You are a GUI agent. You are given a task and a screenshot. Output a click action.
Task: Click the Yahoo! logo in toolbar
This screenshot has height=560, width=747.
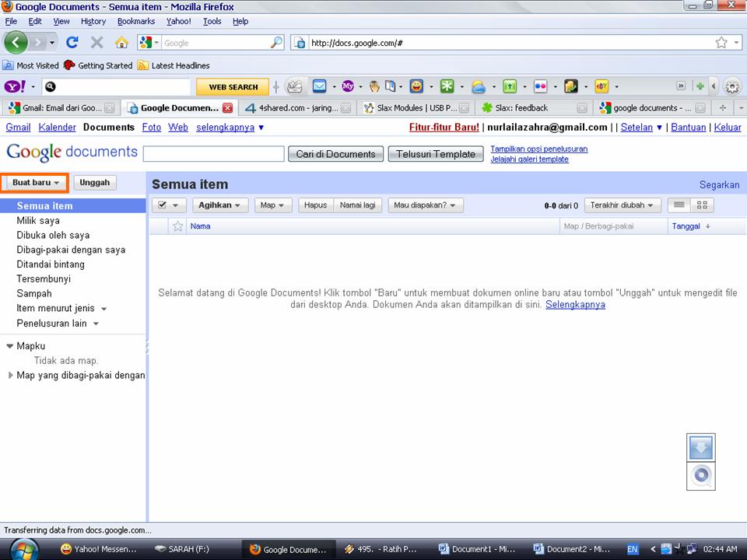pos(15,86)
